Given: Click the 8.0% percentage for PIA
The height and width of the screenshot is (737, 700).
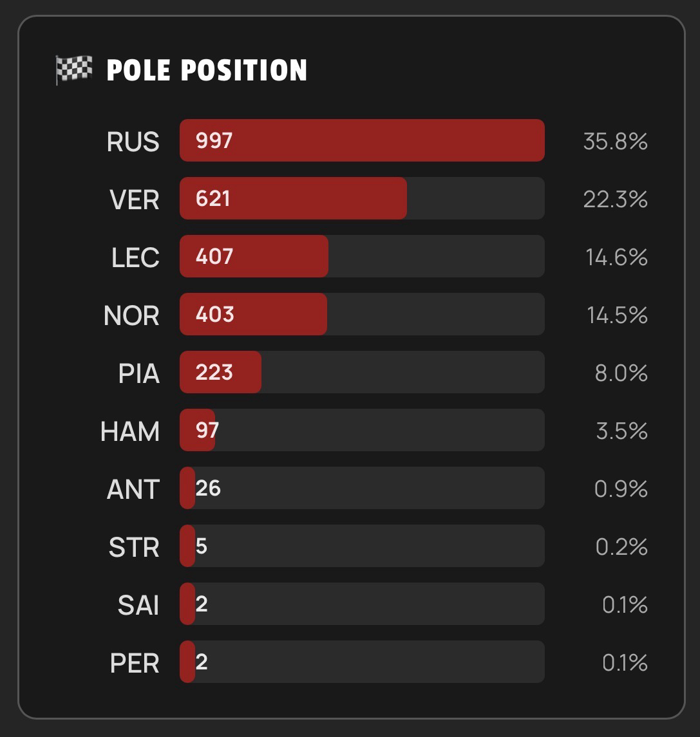Looking at the screenshot, I should click(x=621, y=373).
